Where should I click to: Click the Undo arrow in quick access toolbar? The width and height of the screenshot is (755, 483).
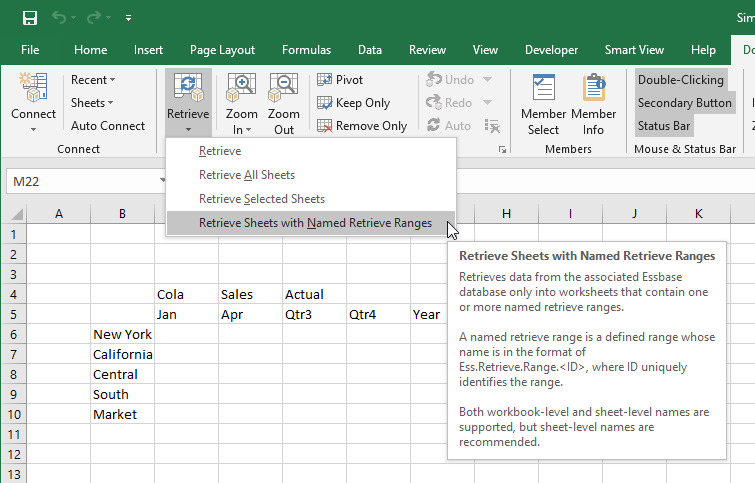tap(59, 18)
